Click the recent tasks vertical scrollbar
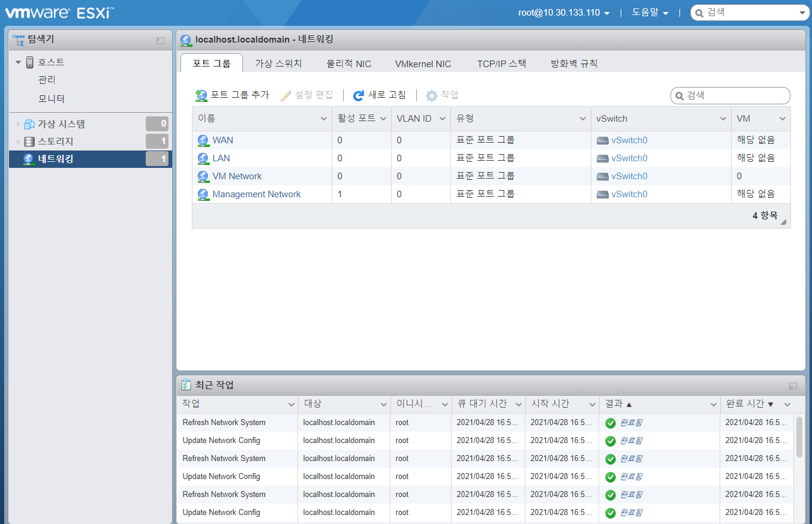The image size is (812, 524). [799, 437]
